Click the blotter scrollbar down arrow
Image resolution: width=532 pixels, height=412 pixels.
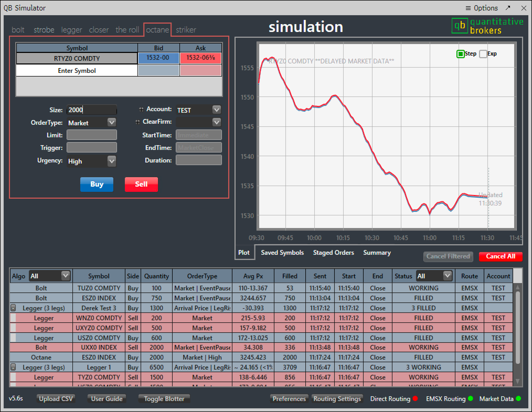point(518,381)
